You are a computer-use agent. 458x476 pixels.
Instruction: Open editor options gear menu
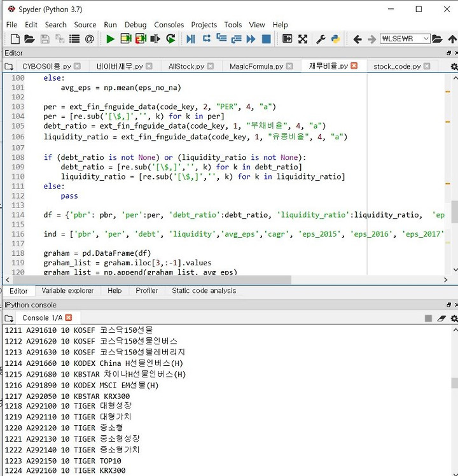click(x=454, y=66)
